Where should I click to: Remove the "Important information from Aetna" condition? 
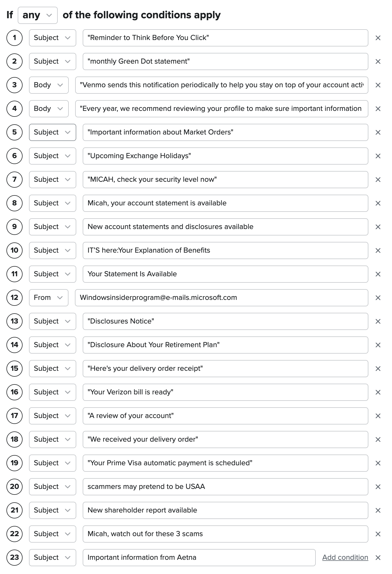tap(378, 558)
